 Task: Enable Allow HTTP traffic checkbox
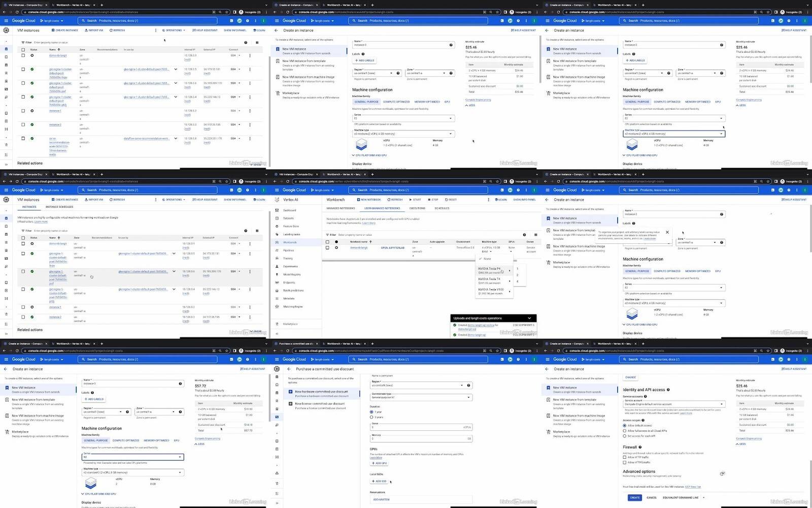[624, 457]
